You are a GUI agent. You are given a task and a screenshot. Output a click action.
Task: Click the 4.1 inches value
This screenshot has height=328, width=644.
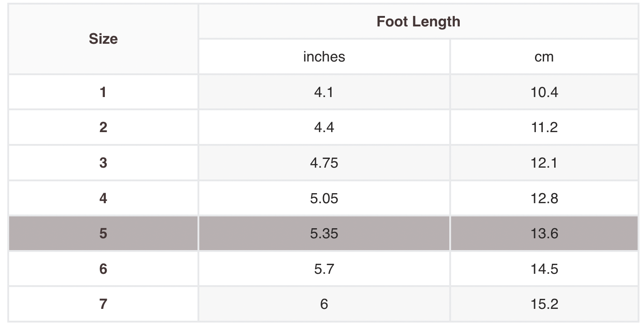(324, 92)
